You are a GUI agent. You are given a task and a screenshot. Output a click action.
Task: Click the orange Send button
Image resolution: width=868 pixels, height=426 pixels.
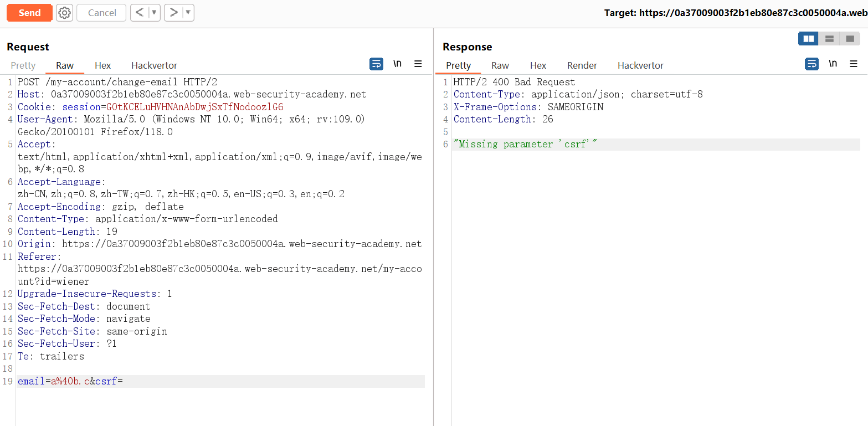tap(29, 13)
